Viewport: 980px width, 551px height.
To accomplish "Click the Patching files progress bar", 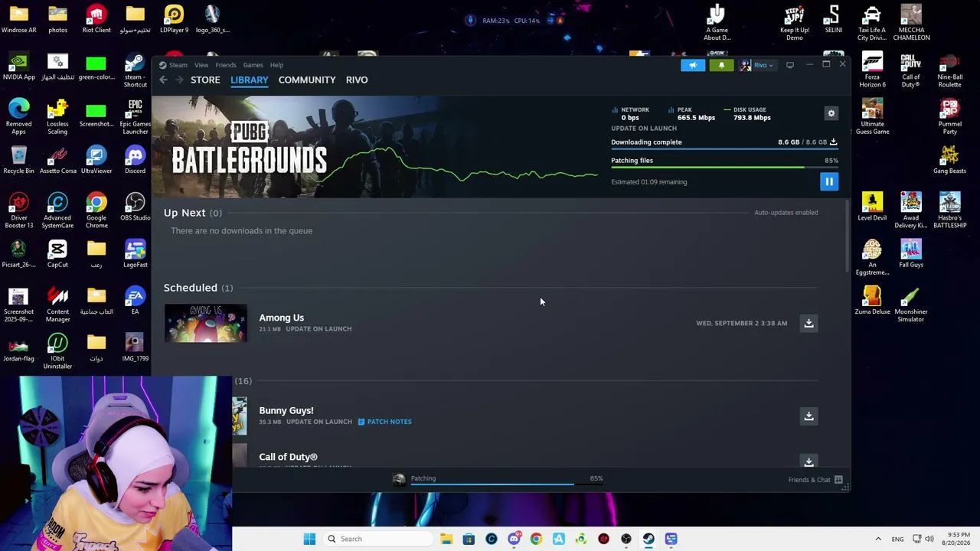I will coord(724,168).
